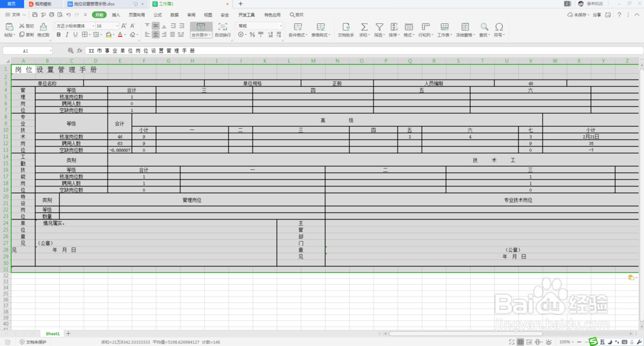This screenshot has height=346, width=644.
Task: Click the new tab plus button
Action: (241, 4)
